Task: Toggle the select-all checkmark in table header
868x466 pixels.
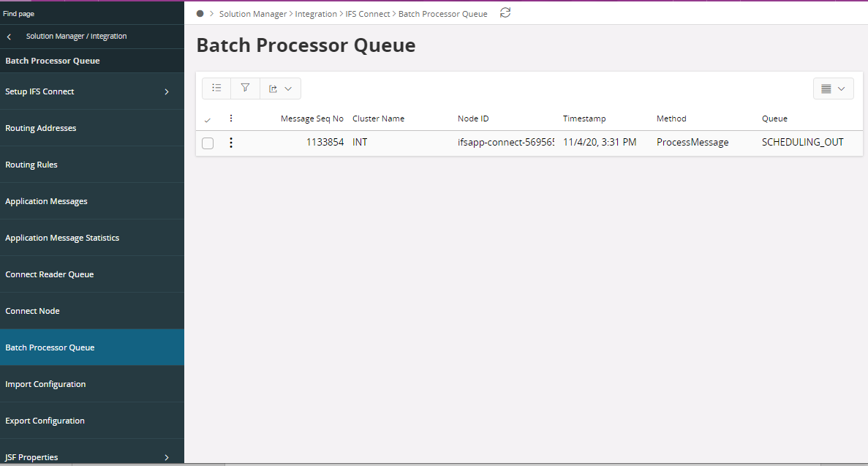Action: click(208, 119)
